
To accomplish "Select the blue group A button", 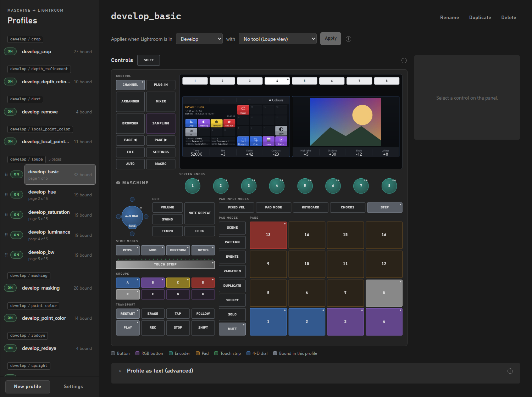I will coord(128,283).
